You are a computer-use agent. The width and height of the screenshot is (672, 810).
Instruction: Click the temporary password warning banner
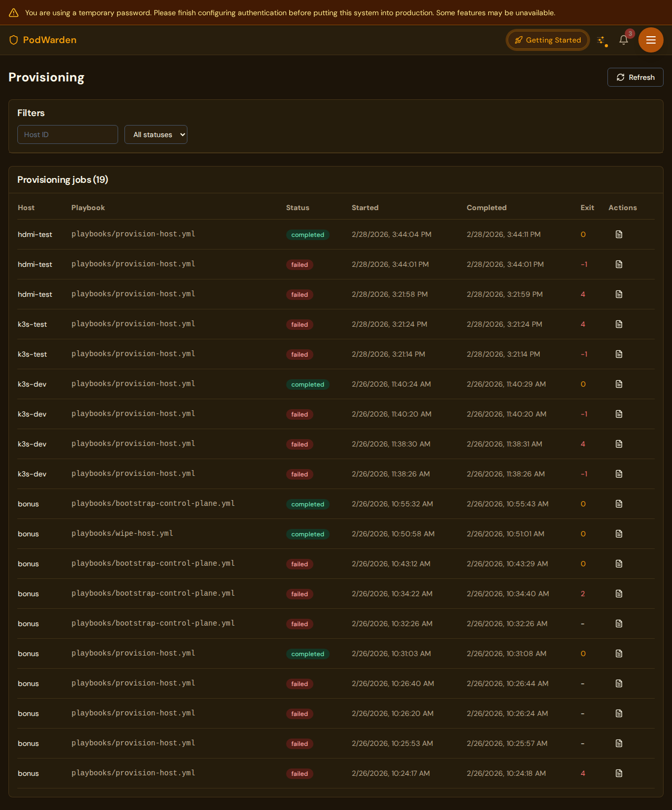tap(336, 12)
